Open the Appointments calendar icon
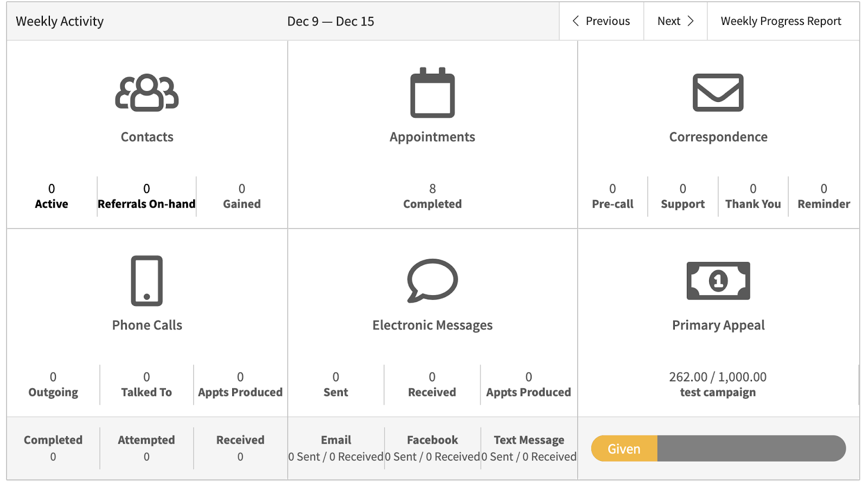The image size is (868, 486). [x=432, y=93]
